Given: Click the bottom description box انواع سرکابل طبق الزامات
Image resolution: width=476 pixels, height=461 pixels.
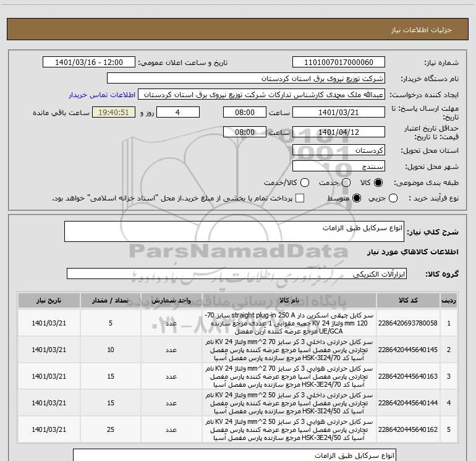Looking at the screenshot, I should tap(234, 455).
